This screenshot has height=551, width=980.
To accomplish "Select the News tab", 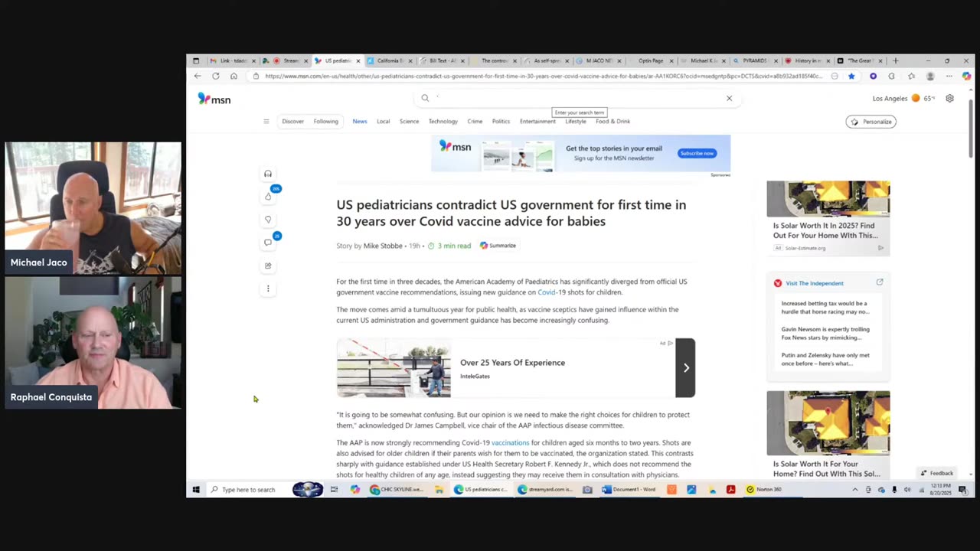I will click(360, 121).
